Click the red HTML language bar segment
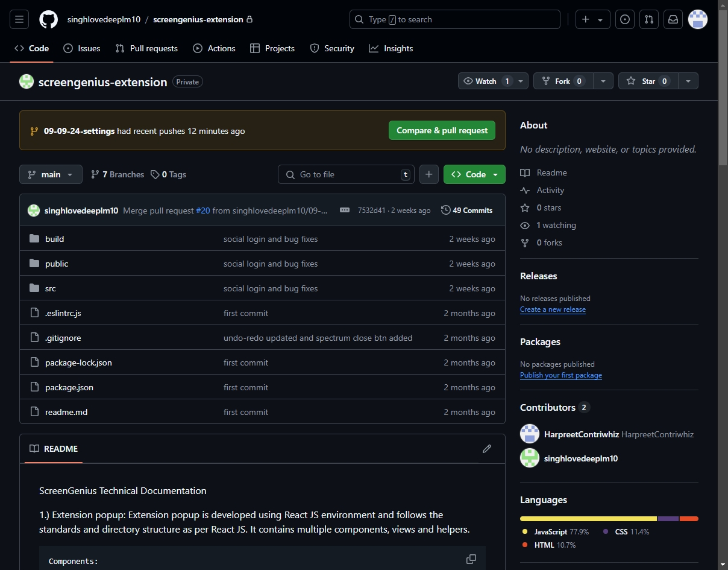 pos(689,519)
